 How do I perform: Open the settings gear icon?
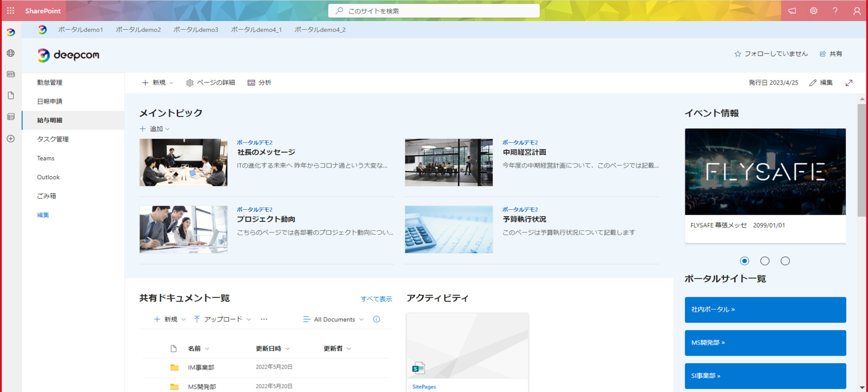[x=813, y=11]
